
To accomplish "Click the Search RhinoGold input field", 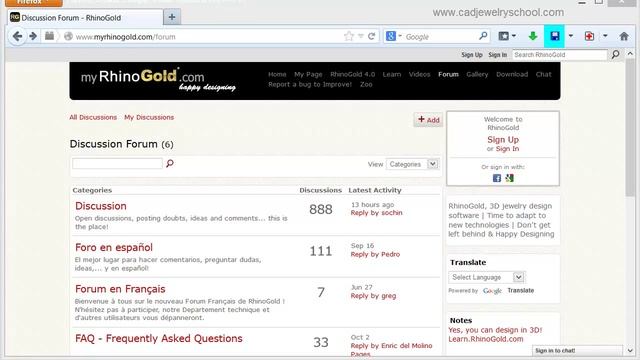I will pos(560,55).
